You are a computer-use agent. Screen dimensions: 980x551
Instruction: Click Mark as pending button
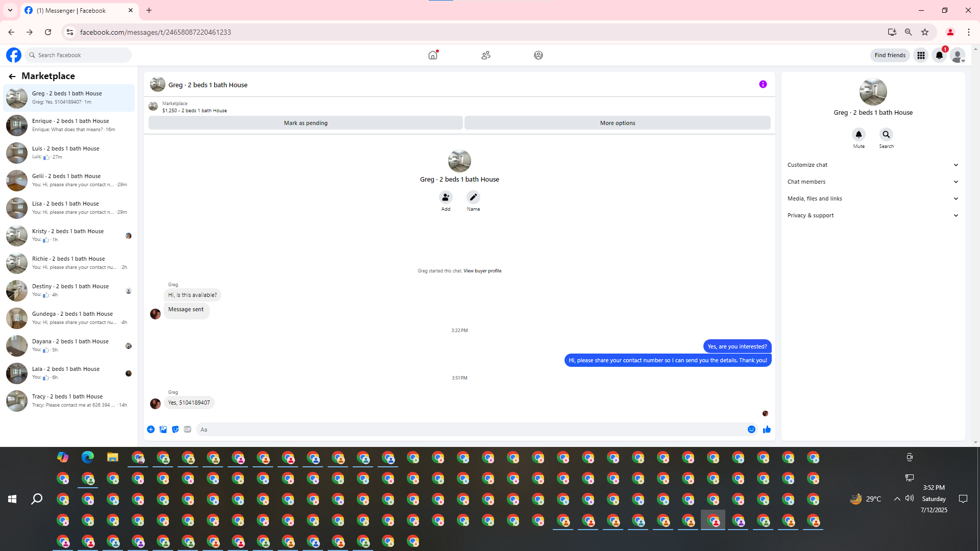[305, 123]
